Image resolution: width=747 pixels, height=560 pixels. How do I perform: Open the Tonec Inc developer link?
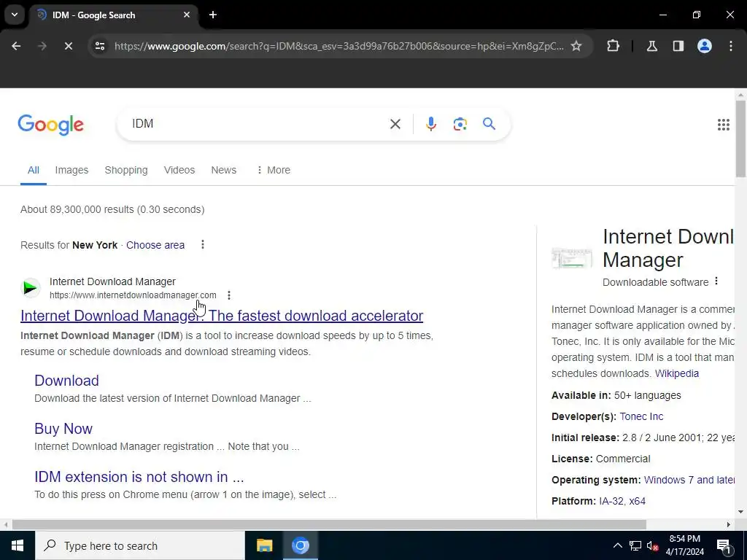(x=641, y=416)
